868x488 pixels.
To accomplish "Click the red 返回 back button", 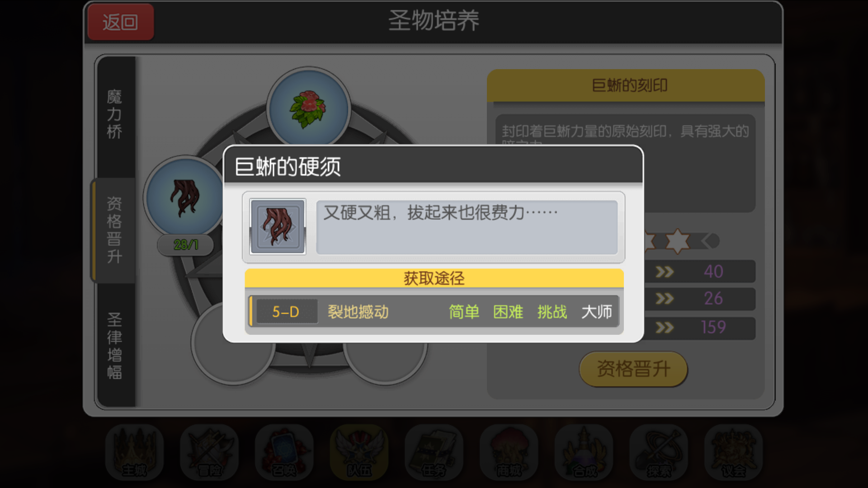I will coord(121,22).
